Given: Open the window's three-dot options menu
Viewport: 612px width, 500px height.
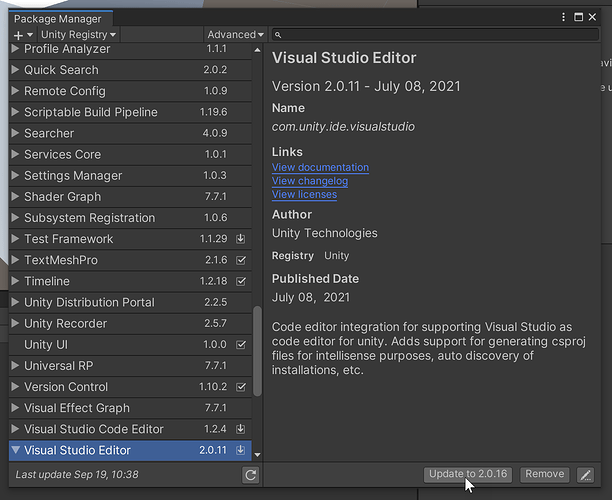Looking at the screenshot, I should [563, 18].
